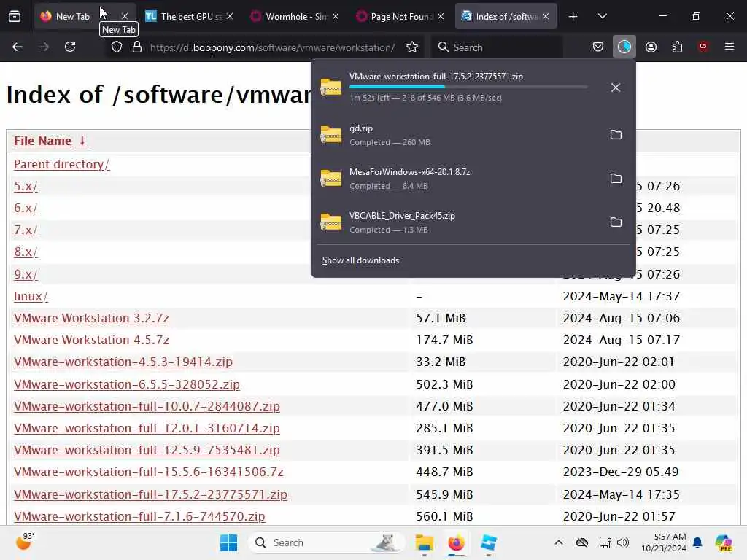Download VMware Workstation 3.2.7z
This screenshot has height=560, width=747.
tap(91, 318)
